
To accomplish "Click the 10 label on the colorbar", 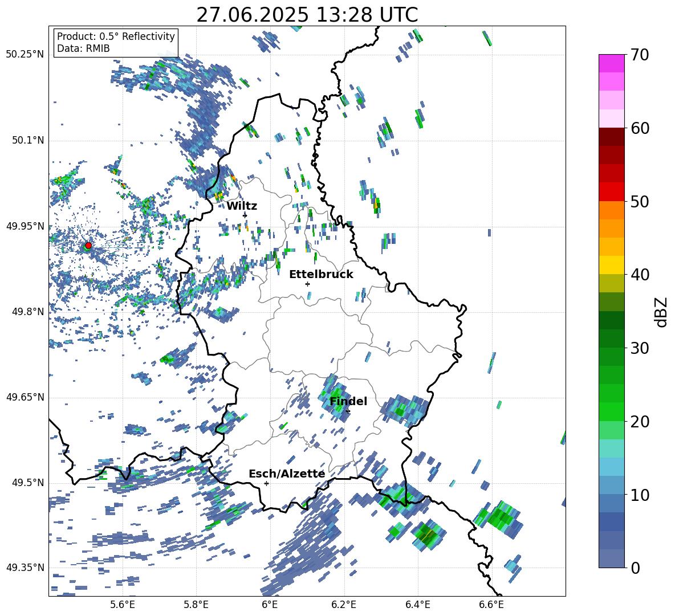I will point(640,495).
